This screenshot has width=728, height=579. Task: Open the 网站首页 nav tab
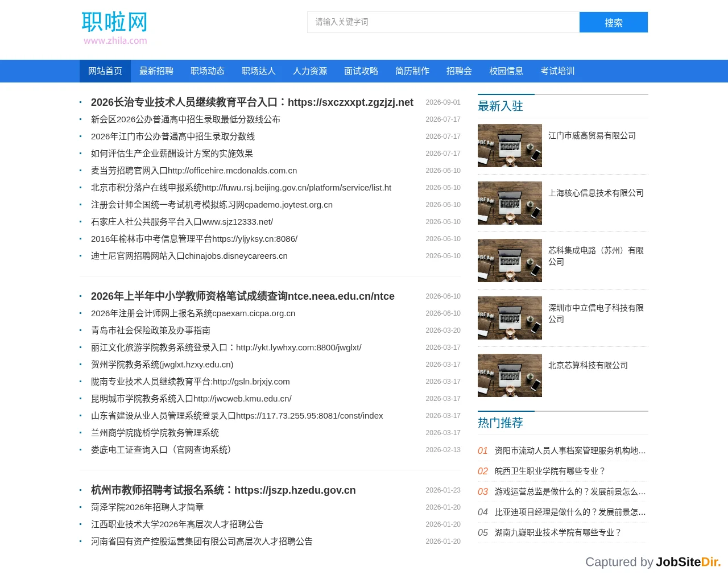tap(105, 71)
